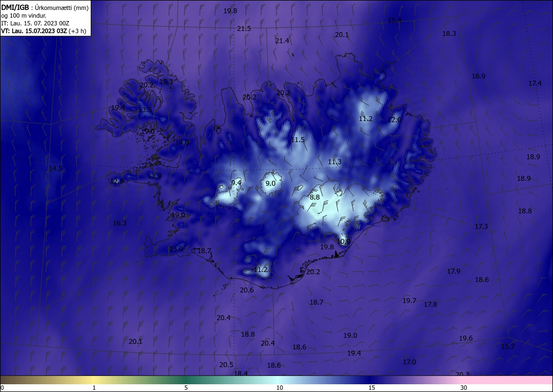Click the '20.5' value label

(x=226, y=365)
